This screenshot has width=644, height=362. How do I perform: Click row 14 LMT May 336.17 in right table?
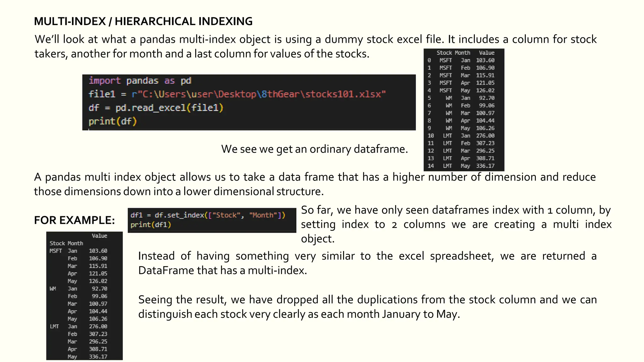pos(461,166)
